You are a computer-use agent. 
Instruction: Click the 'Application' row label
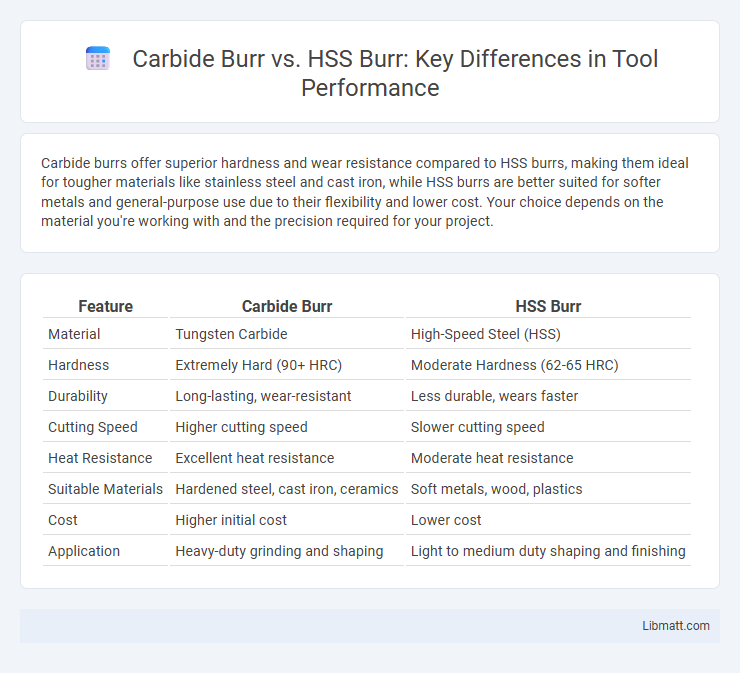coord(84,551)
